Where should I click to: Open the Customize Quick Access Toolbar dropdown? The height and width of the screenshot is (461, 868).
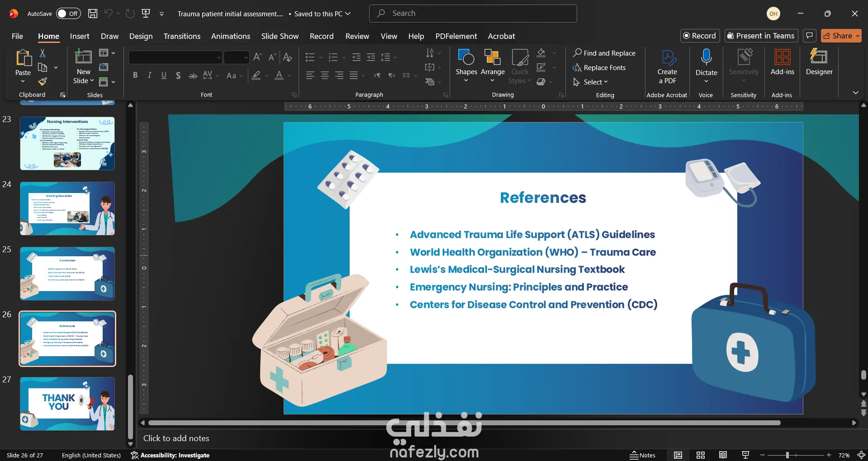pyautogui.click(x=161, y=14)
